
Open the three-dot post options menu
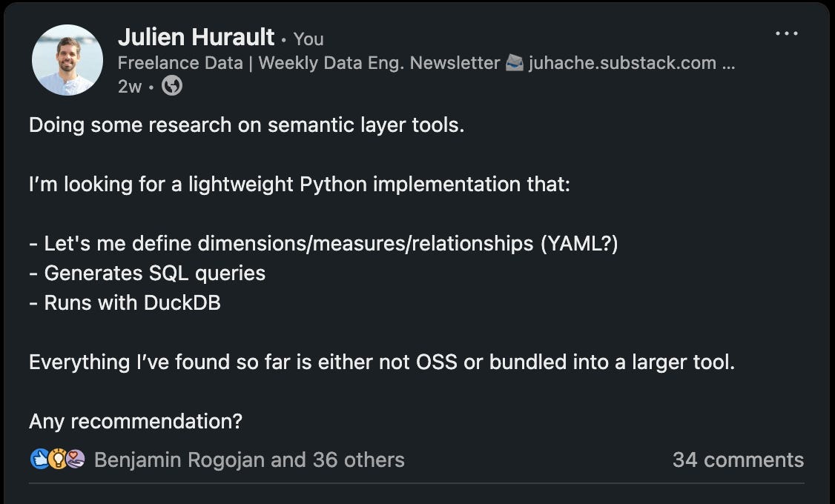coord(786,34)
